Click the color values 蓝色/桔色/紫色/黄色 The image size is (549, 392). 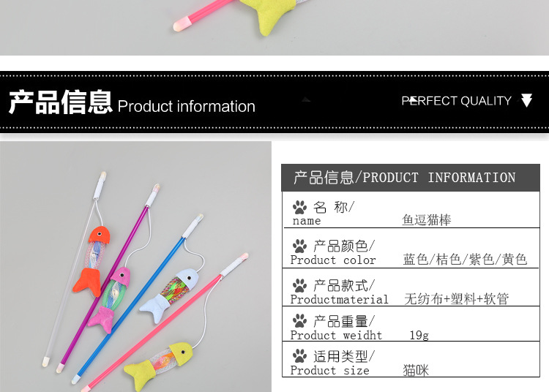coord(465,260)
